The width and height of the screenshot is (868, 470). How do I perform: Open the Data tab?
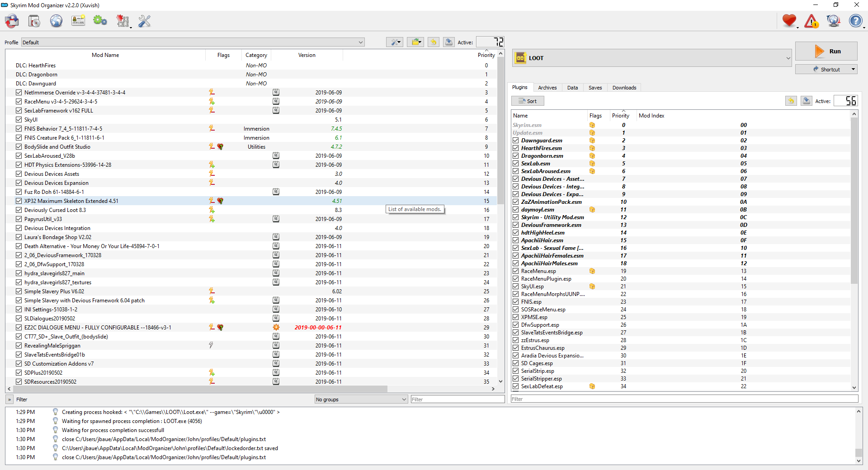[x=572, y=88]
